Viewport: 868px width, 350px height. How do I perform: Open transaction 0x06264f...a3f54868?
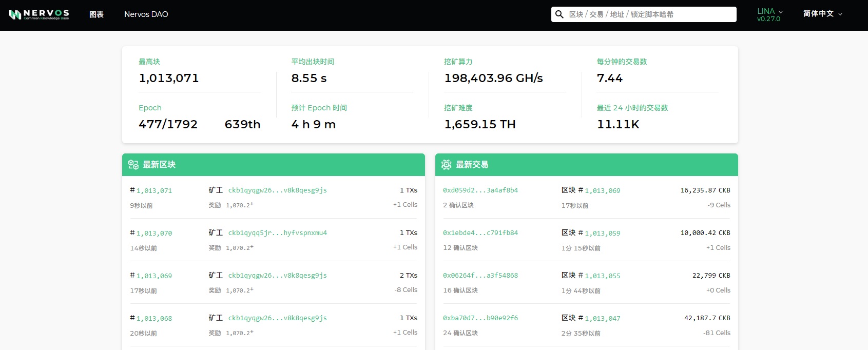click(480, 276)
